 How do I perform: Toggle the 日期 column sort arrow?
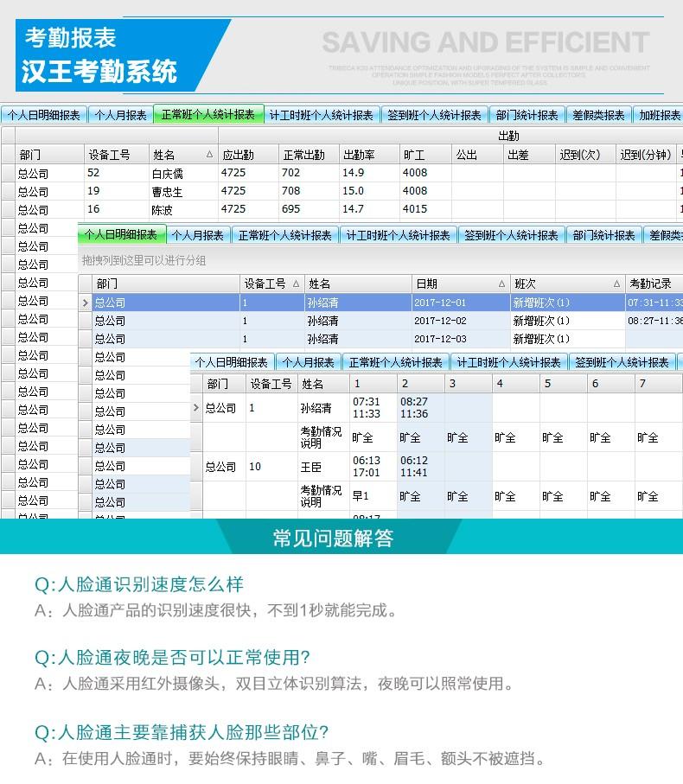(501, 284)
